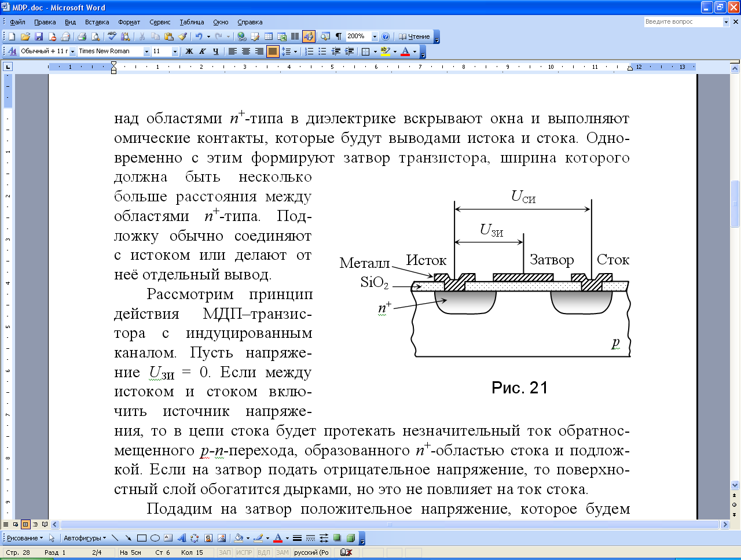Click the Insert Table icon
Image resolution: width=741 pixels, height=560 pixels.
[x=269, y=36]
